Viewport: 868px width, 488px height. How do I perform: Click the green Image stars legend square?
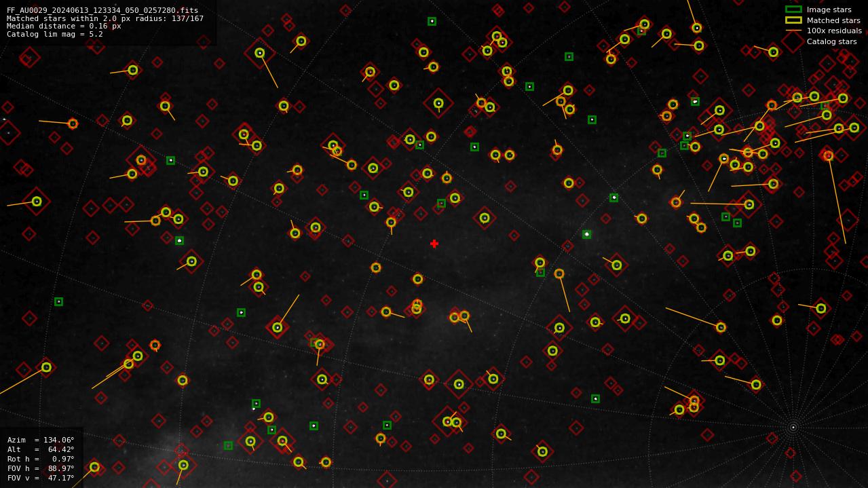point(793,10)
